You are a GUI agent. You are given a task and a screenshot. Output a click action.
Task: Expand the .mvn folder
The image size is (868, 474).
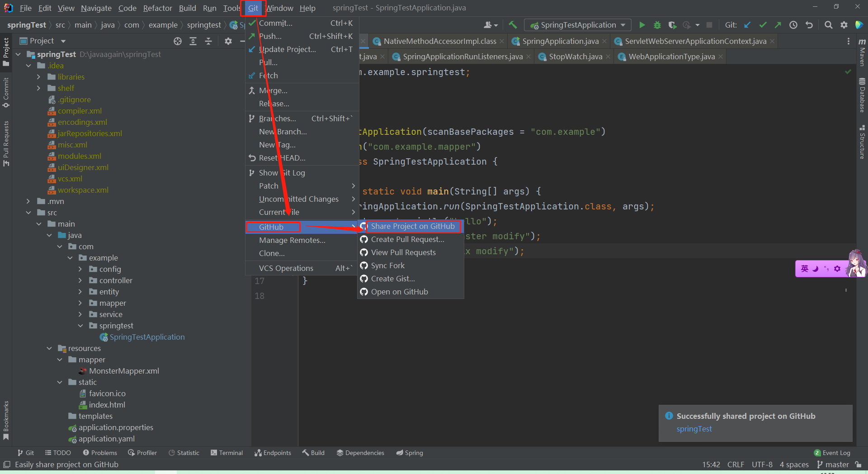click(x=28, y=201)
